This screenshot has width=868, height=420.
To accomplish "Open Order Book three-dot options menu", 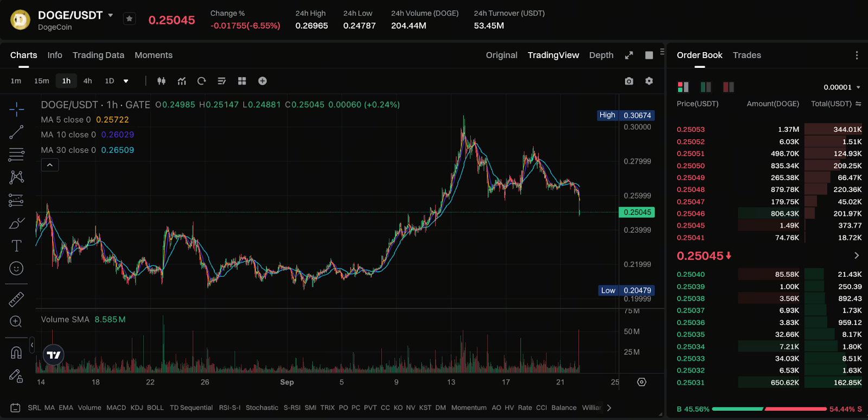I will click(857, 55).
